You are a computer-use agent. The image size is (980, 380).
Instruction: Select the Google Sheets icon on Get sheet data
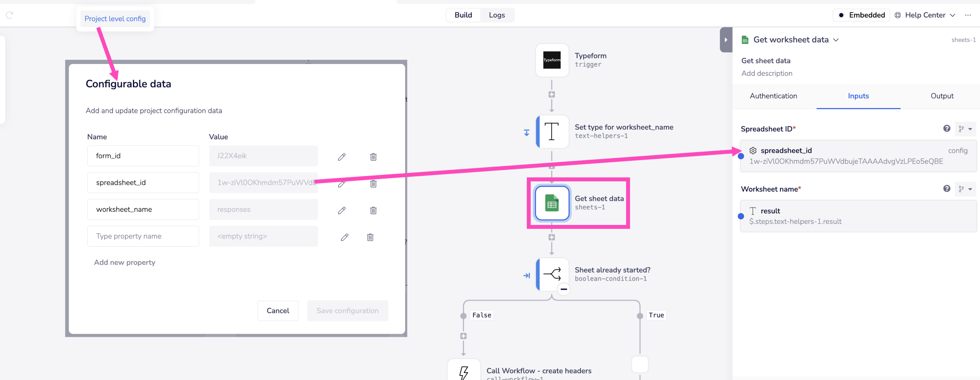coord(551,203)
